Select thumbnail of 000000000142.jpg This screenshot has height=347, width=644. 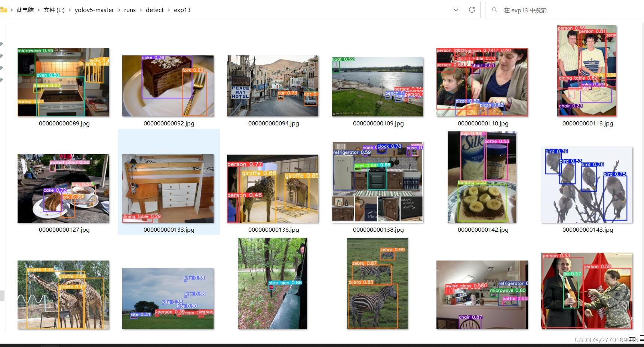[482, 177]
